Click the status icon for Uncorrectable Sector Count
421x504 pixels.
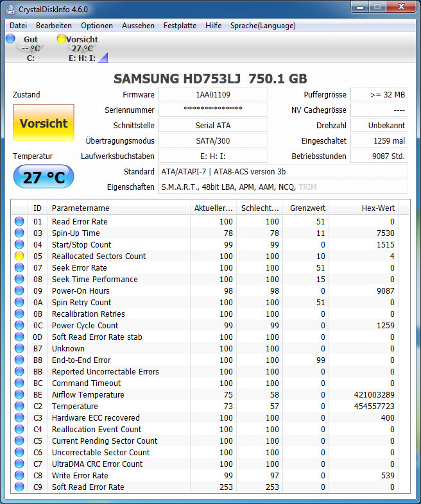(19, 452)
